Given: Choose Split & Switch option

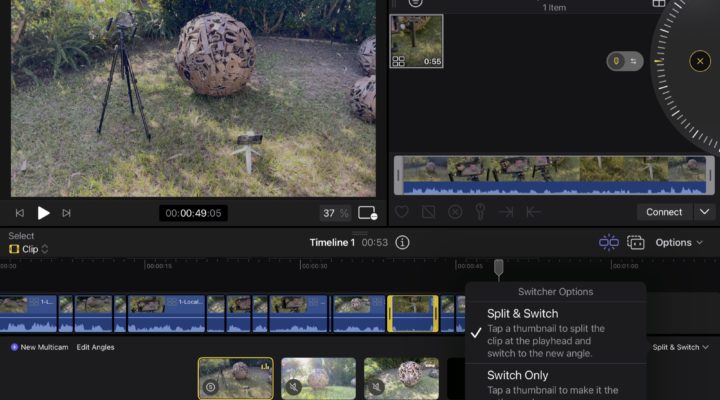Looking at the screenshot, I should click(x=556, y=333).
